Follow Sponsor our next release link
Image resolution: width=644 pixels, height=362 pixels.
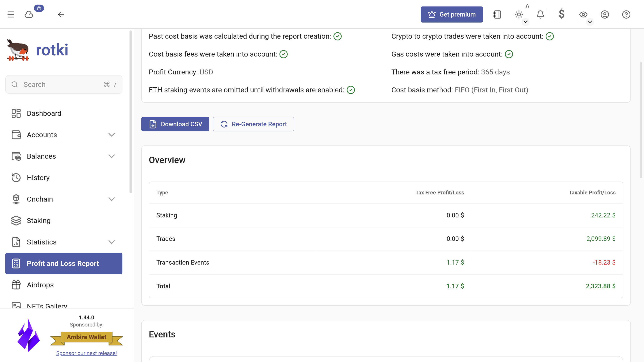87,353
